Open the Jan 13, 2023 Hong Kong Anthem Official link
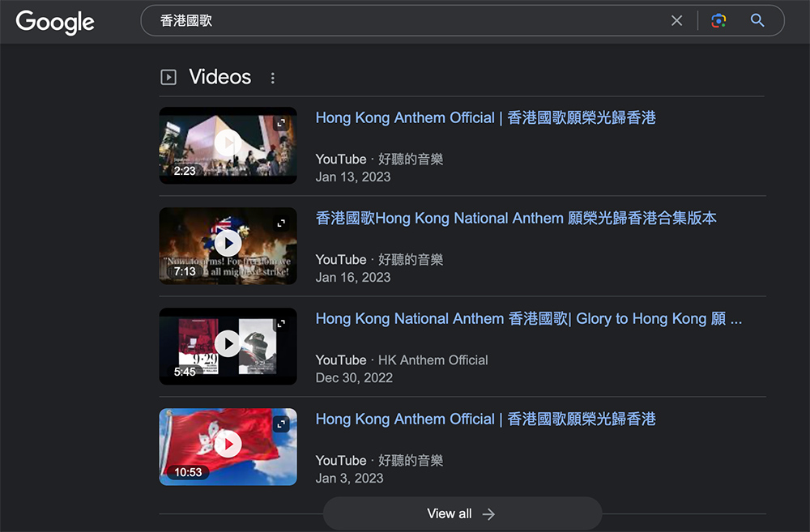Image resolution: width=810 pixels, height=532 pixels. tap(485, 118)
